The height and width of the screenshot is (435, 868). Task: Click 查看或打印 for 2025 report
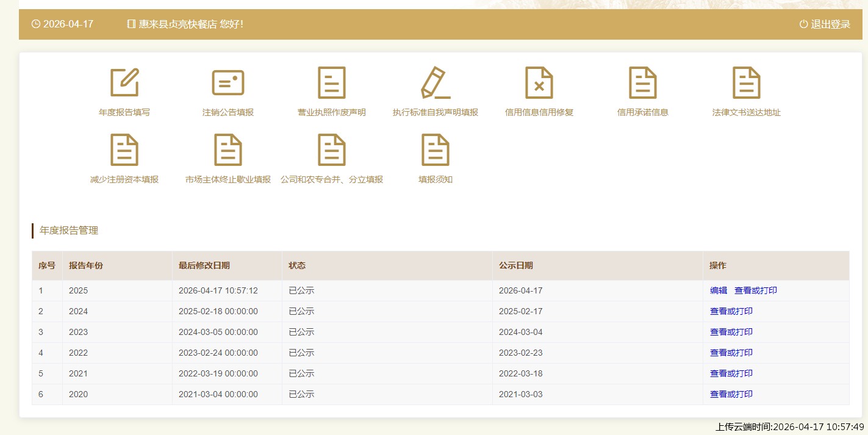[x=756, y=290]
